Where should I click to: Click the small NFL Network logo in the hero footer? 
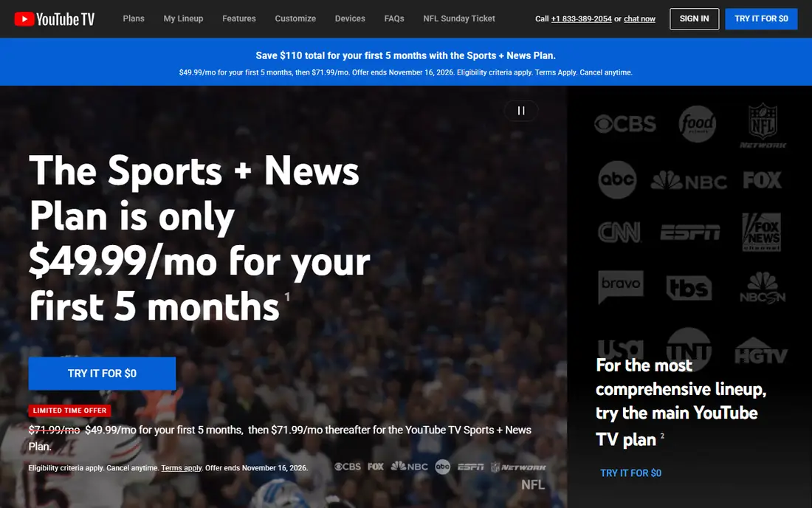pos(518,467)
